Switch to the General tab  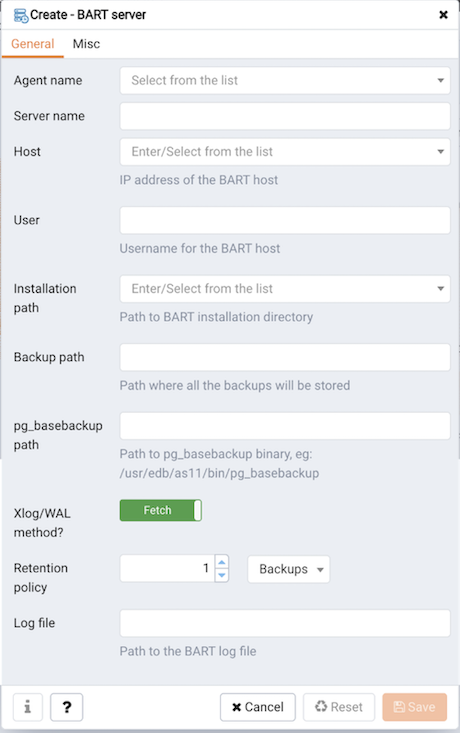33,44
